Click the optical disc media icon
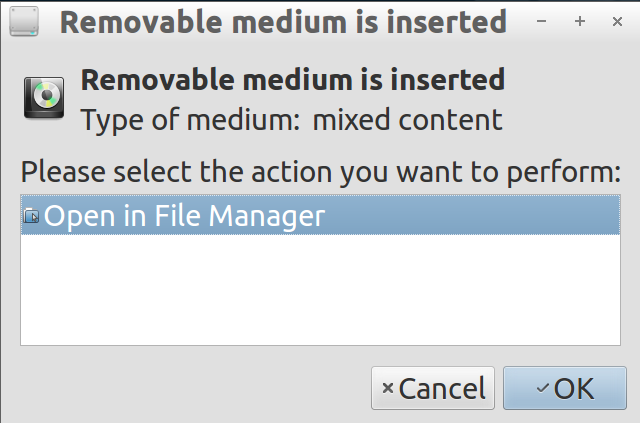This screenshot has width=640, height=423. [44, 97]
